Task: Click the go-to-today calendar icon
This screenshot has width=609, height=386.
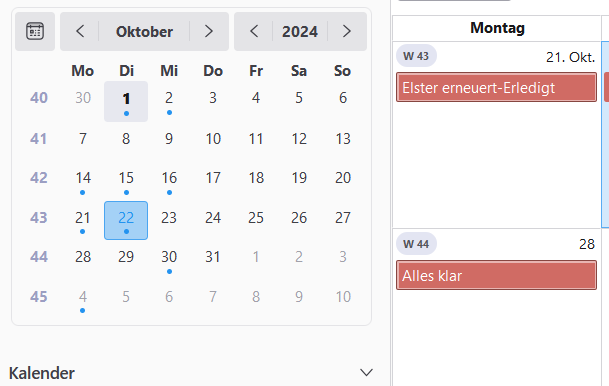Action: [x=35, y=31]
